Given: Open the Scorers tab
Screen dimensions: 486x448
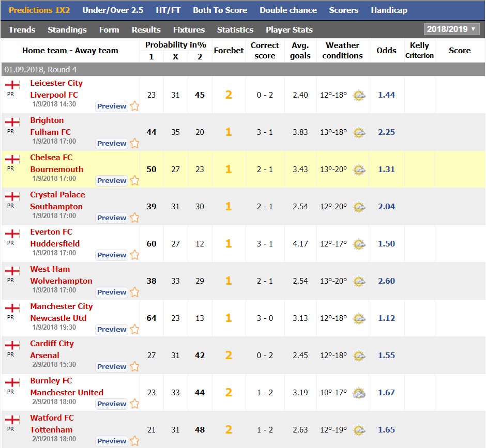Looking at the screenshot, I should [x=344, y=10].
